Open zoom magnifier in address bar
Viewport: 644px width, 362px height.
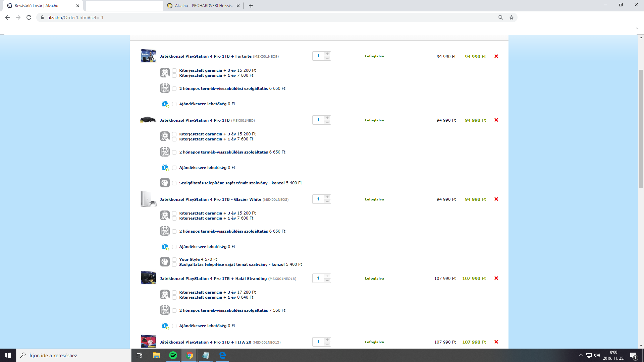(501, 17)
